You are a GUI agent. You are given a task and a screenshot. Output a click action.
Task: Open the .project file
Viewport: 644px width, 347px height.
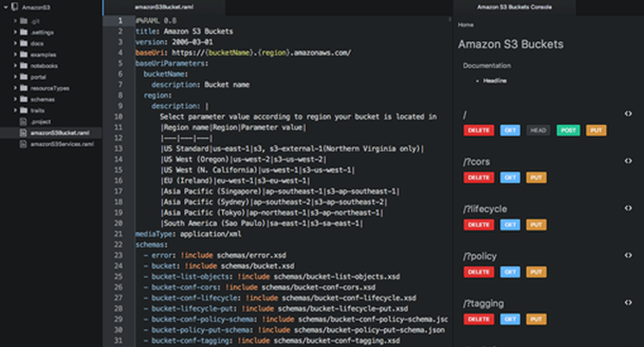tap(41, 122)
